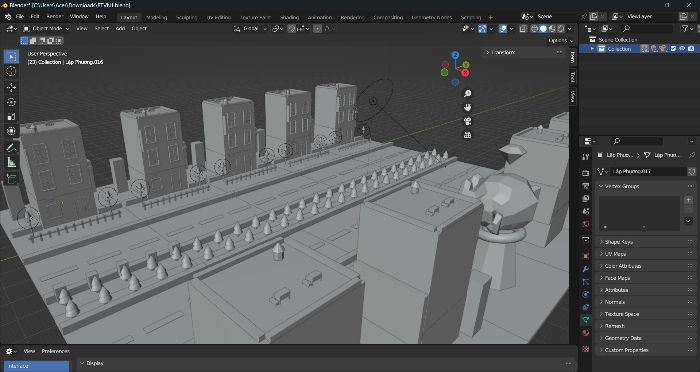Open the Scene properties tab icon
Viewport: 700px width, 372px height.
click(x=586, y=211)
